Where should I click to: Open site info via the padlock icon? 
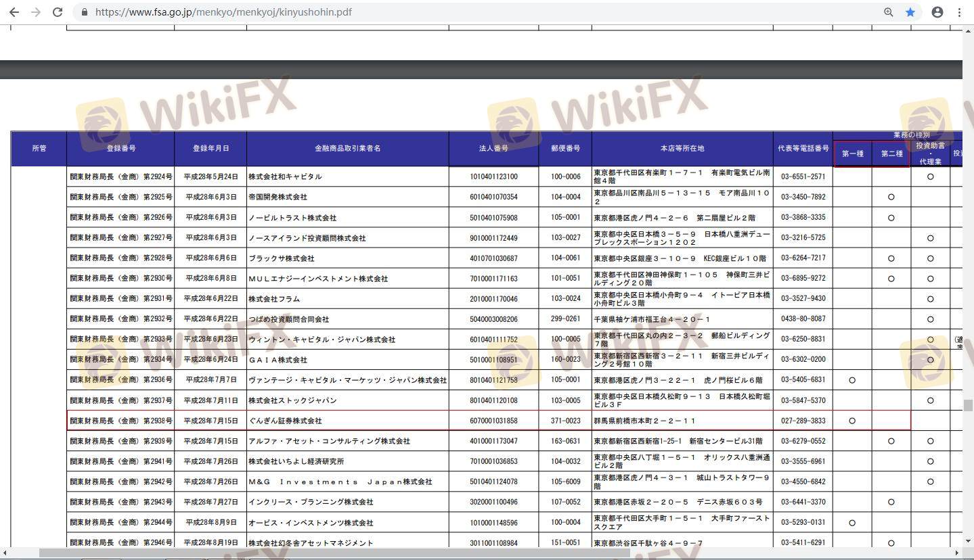(85, 12)
